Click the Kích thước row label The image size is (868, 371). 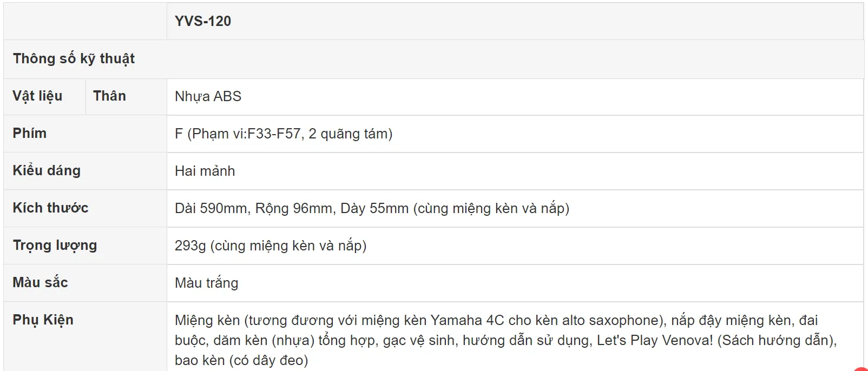[50, 208]
